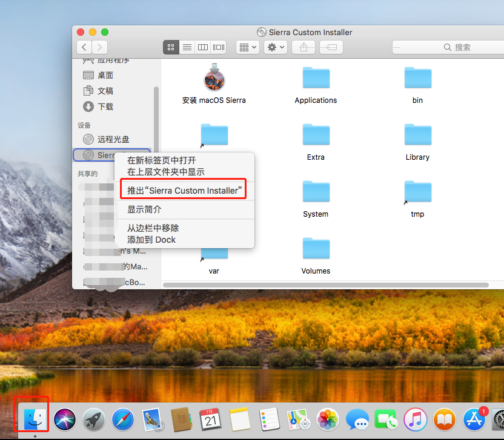Click the Edit Tags toolbar button
The image size is (504, 440).
pyautogui.click(x=331, y=47)
